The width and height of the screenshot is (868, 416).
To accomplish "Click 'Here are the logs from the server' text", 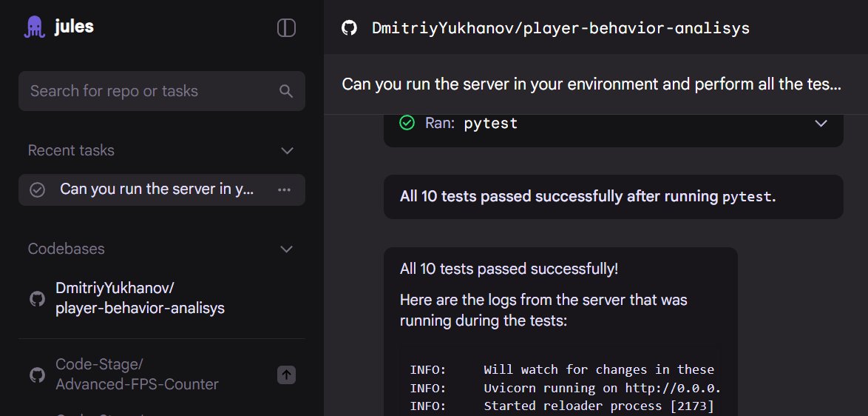I will 543,310.
